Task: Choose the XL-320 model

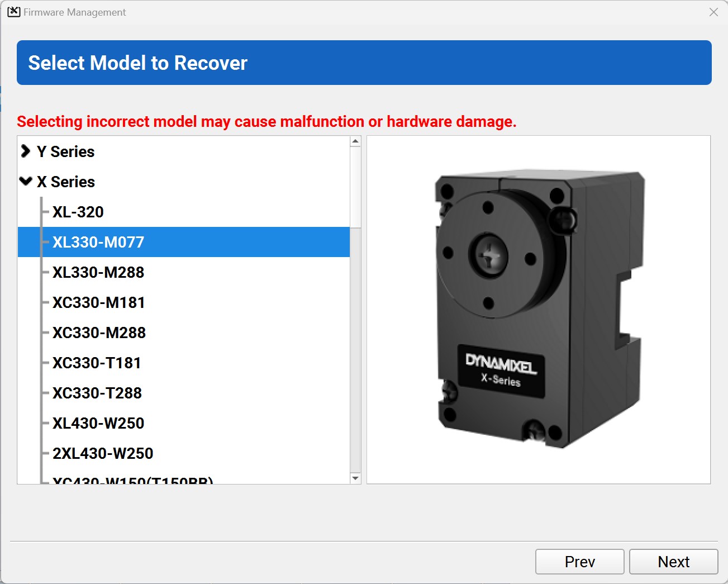Action: pyautogui.click(x=78, y=212)
